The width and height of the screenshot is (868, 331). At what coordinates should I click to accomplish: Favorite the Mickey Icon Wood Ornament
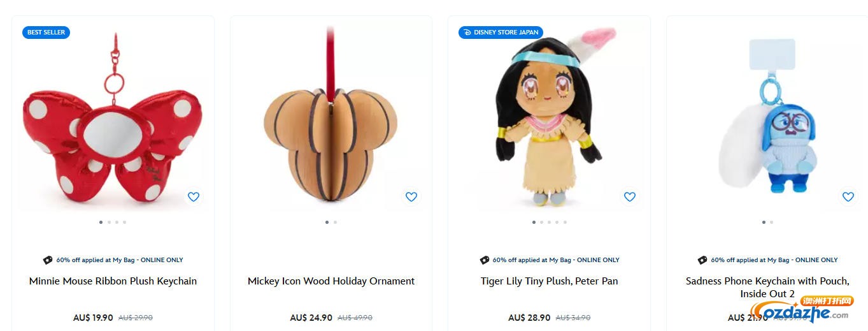pos(411,196)
